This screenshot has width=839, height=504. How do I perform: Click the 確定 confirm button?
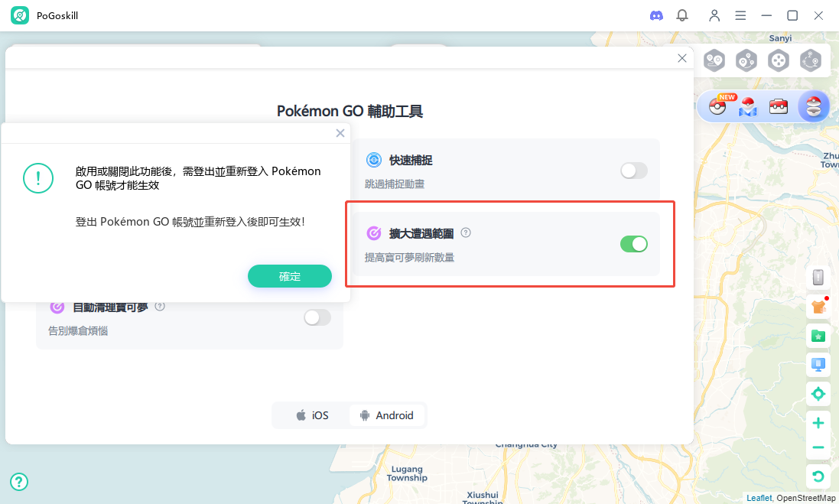pos(289,276)
